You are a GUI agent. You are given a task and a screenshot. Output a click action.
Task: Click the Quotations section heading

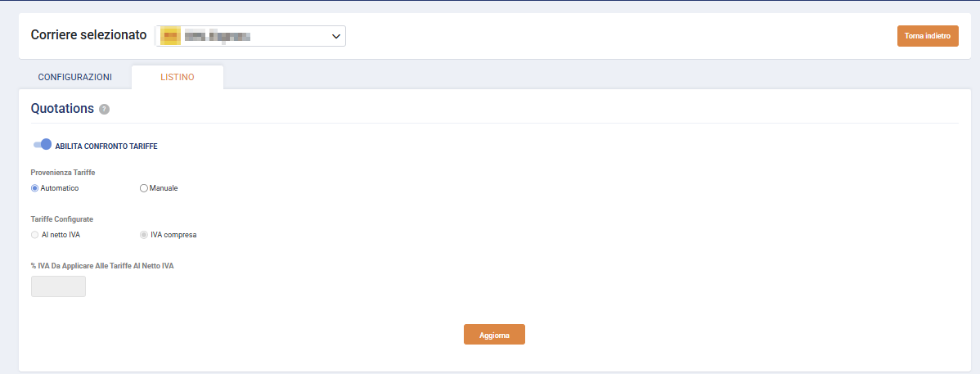(62, 108)
